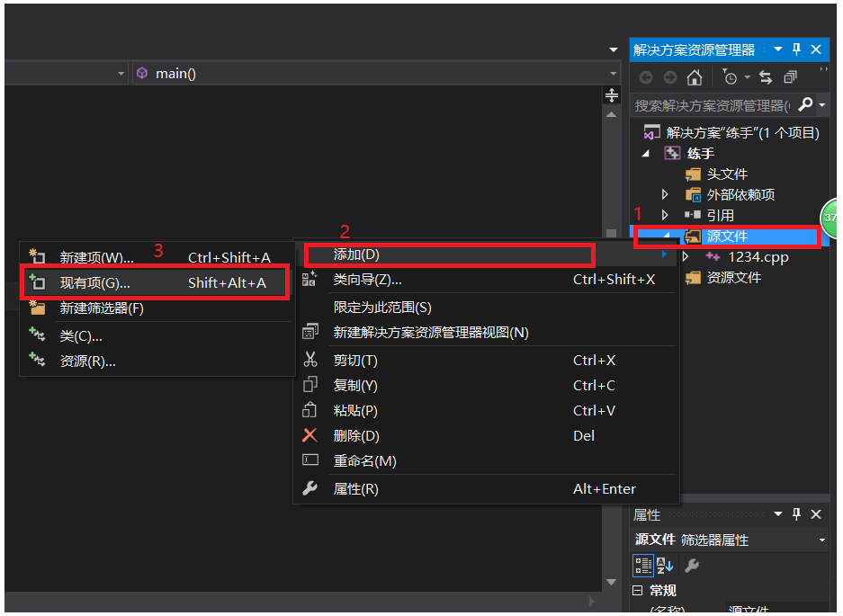Click the Solution Explorer search input field
843x616 pixels.
coord(713,105)
